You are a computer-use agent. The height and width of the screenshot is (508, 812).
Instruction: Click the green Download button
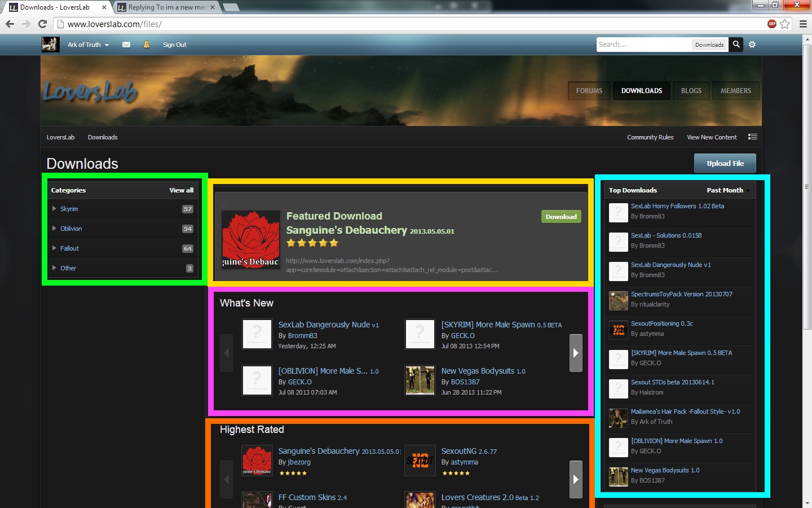click(x=561, y=217)
